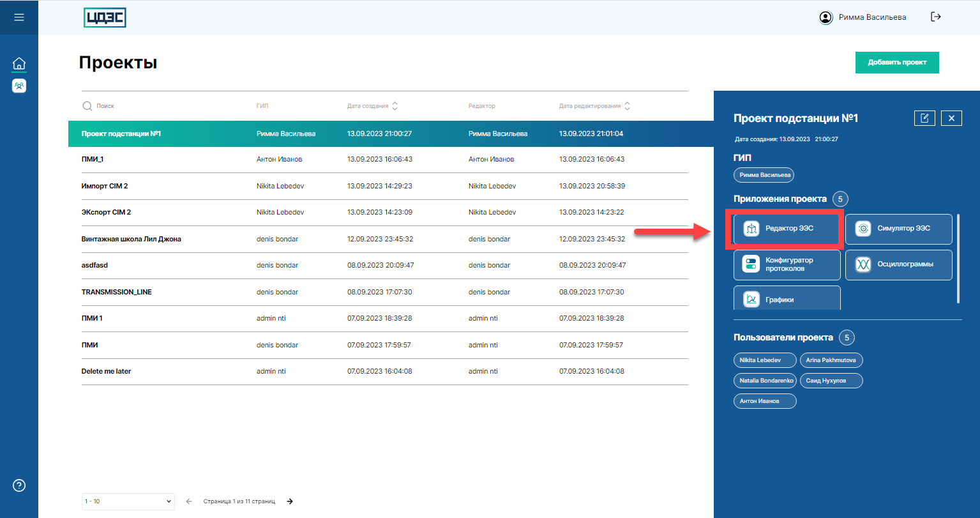The width and height of the screenshot is (980, 518).
Task: Click the Поиск search field
Action: point(160,106)
